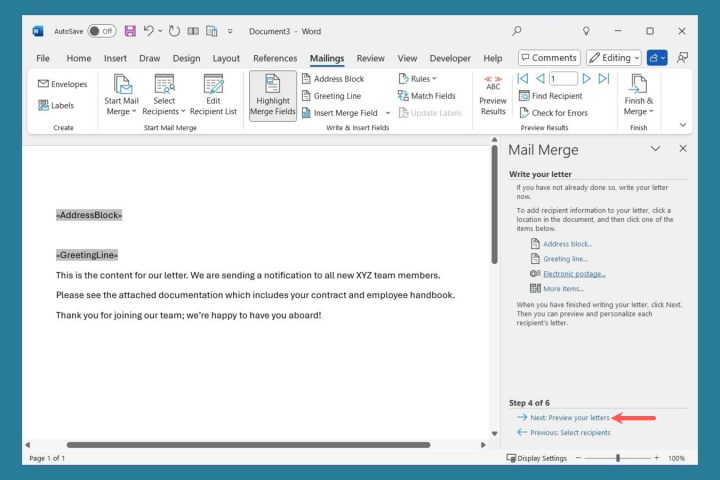Toggle the AutoSave switch
The height and width of the screenshot is (480, 720).
click(101, 31)
